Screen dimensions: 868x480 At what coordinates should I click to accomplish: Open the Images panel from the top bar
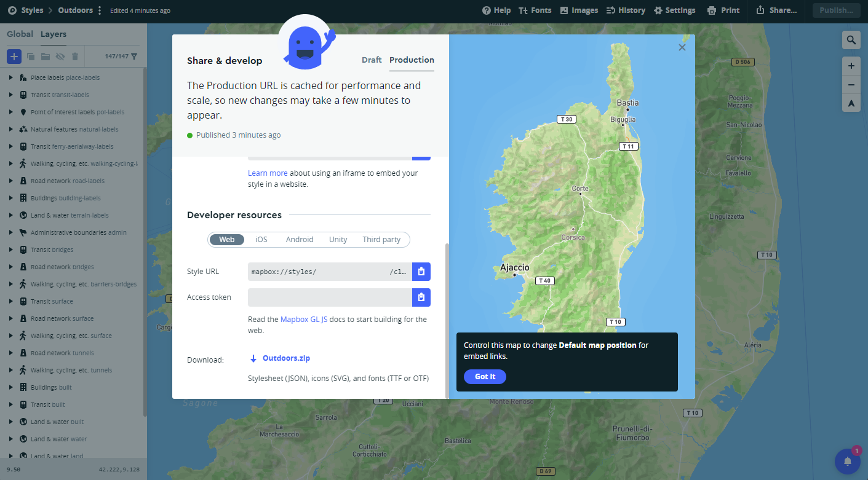pyautogui.click(x=578, y=10)
